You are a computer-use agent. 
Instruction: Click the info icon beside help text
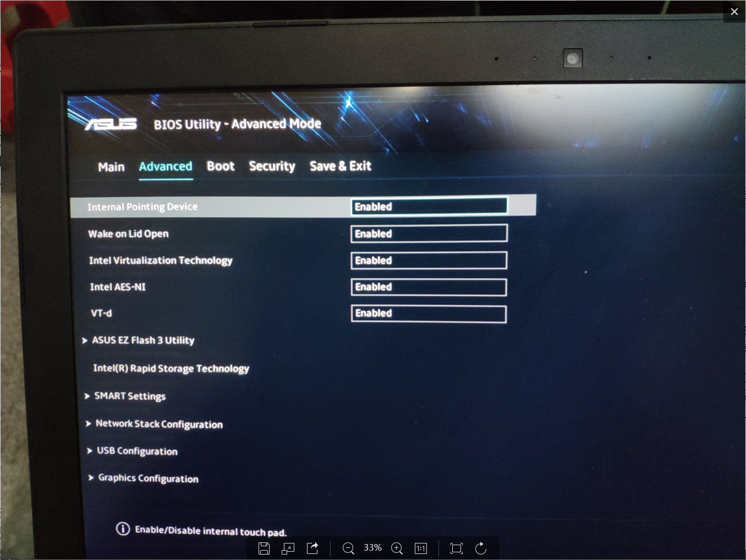pyautogui.click(x=123, y=529)
